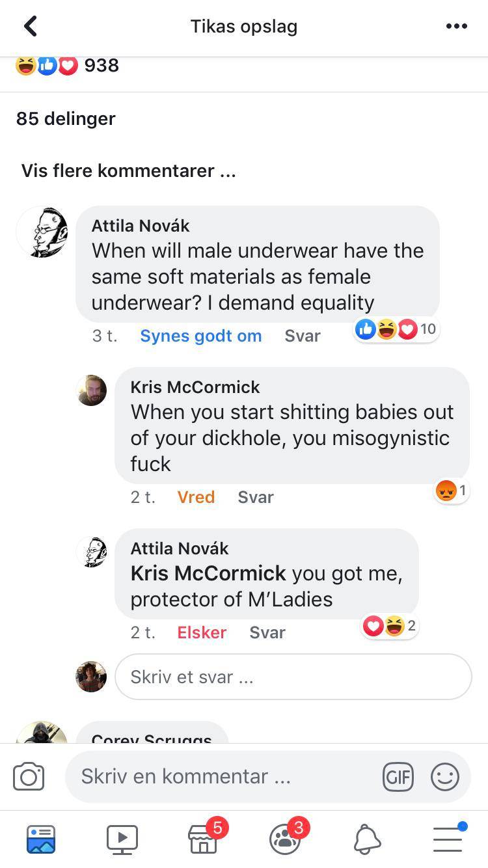Viewport: 488px width, 868px height.
Task: Click the "85 delinger" shares link
Action: (x=66, y=118)
